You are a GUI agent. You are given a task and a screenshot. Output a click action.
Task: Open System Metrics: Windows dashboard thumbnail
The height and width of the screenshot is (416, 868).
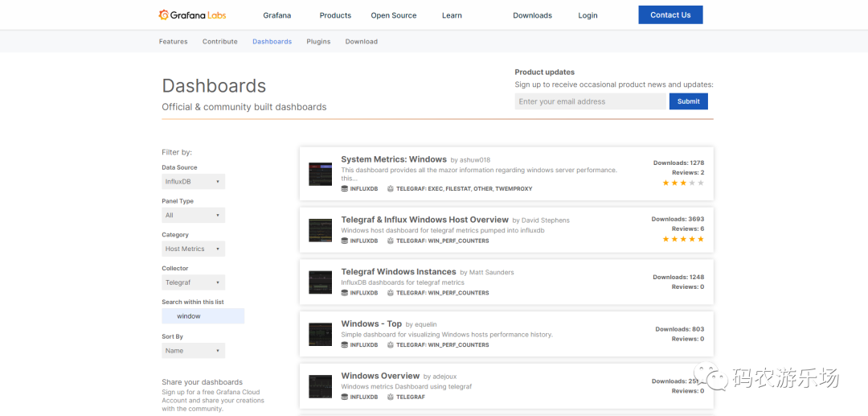(x=320, y=174)
